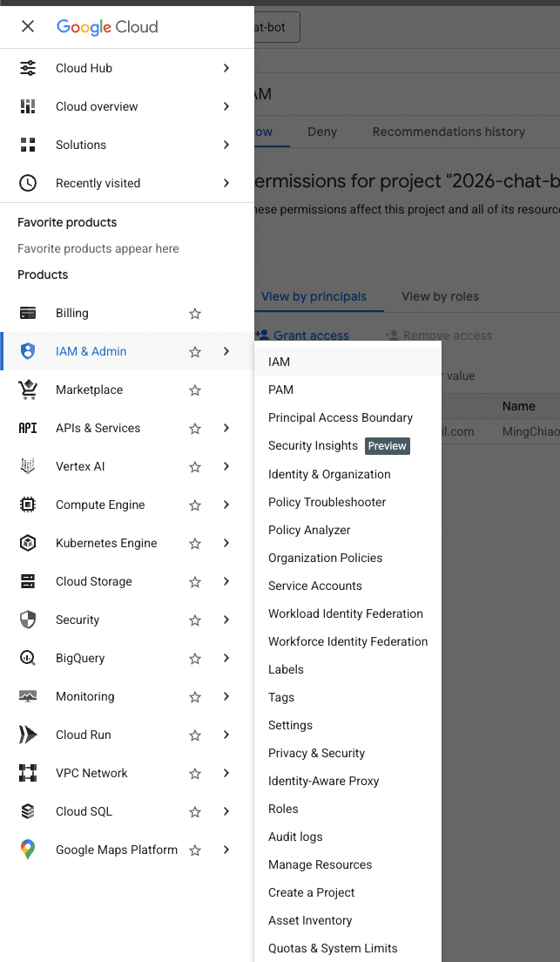The width and height of the screenshot is (560, 962).
Task: Open Asset Inventory from the submenu
Action: coord(347,920)
